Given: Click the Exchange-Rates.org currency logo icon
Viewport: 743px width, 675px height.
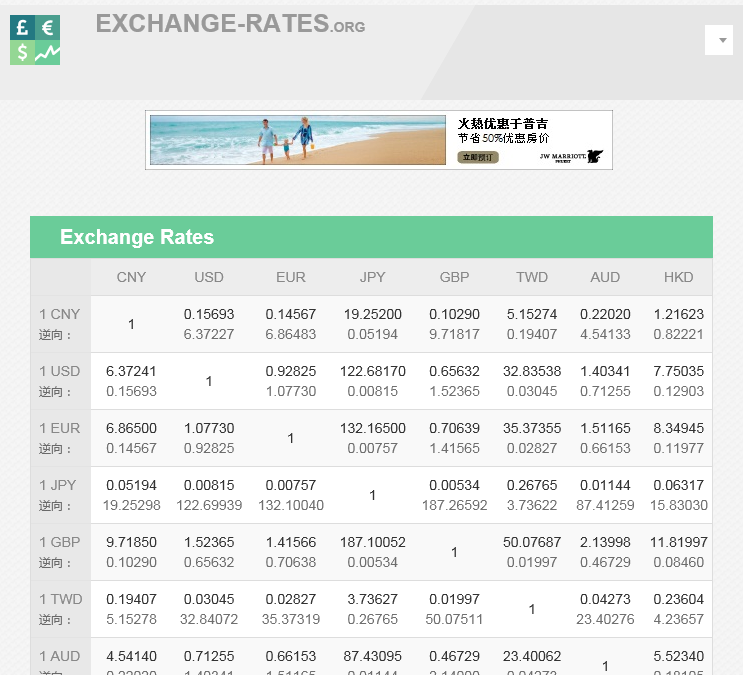Looking at the screenshot, I should pyautogui.click(x=35, y=40).
